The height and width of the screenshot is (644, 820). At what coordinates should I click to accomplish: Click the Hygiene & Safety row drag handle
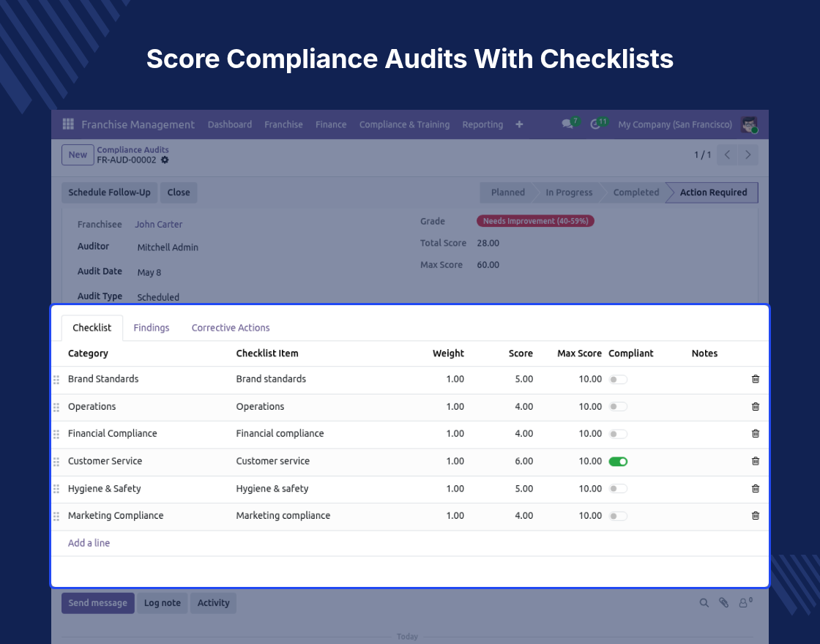[56, 490]
